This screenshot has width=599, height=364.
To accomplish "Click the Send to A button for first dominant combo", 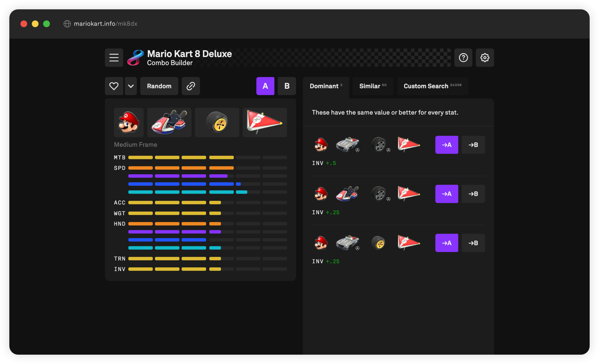I will [x=447, y=145].
